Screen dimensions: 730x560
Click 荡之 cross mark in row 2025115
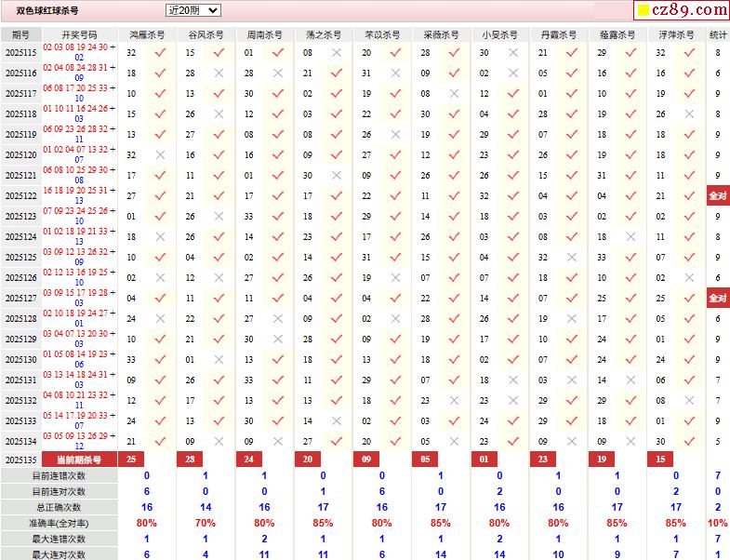(336, 53)
